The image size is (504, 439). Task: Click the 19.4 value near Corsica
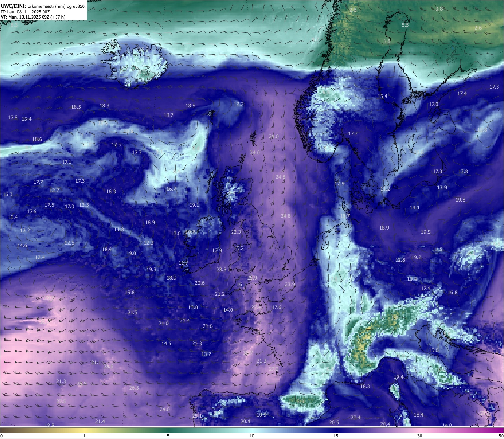tap(398, 377)
